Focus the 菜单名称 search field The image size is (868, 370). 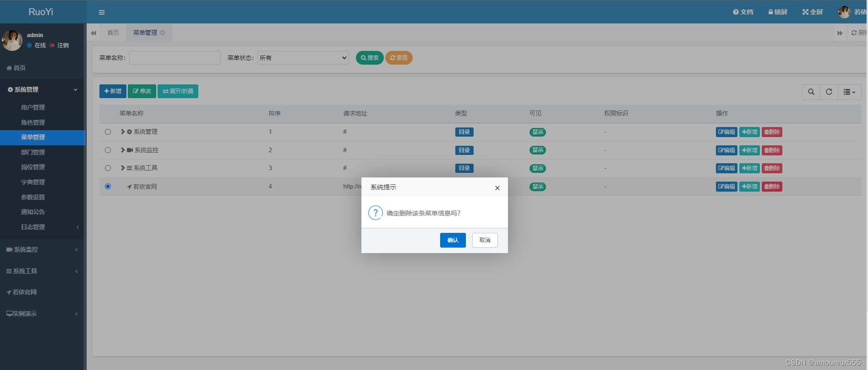coord(175,58)
